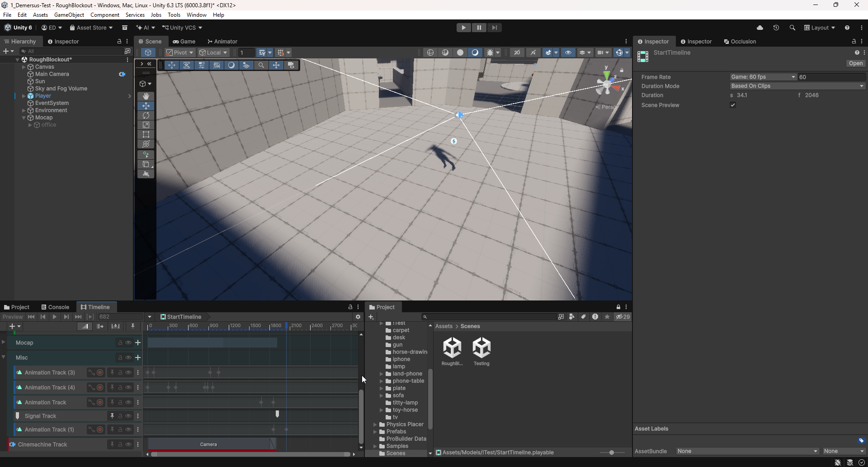Add track to Misc group plus
The height and width of the screenshot is (467, 868).
pyautogui.click(x=138, y=358)
